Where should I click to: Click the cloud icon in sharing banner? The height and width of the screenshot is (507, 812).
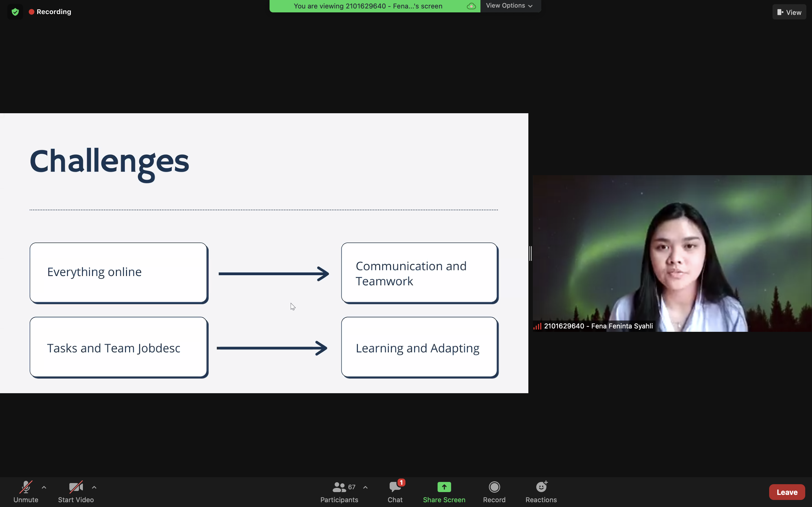[x=471, y=6]
